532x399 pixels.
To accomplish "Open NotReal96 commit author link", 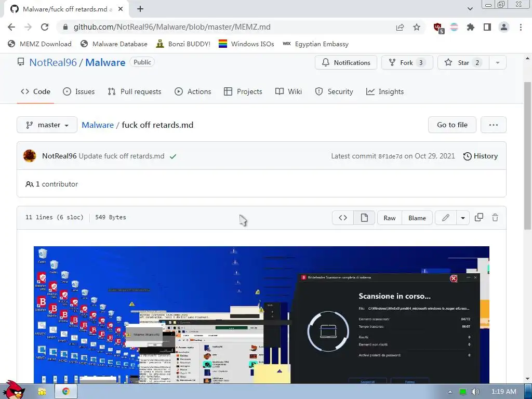I will [x=59, y=156].
